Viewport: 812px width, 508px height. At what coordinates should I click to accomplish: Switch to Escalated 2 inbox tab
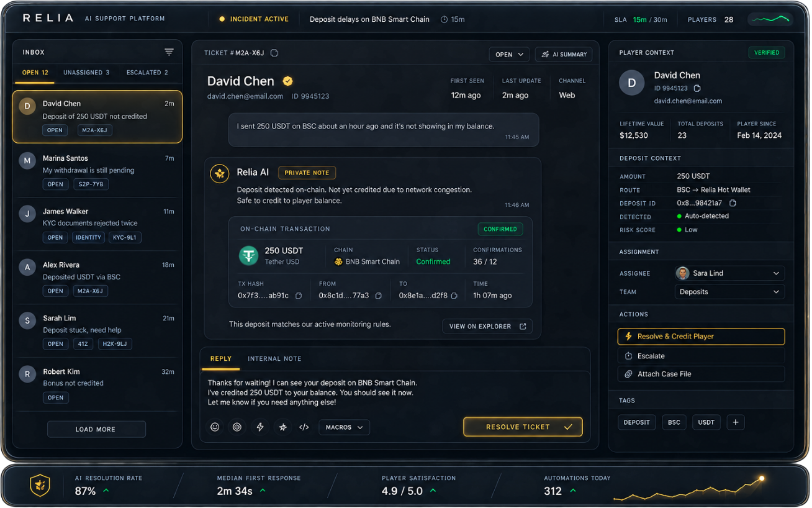click(147, 73)
